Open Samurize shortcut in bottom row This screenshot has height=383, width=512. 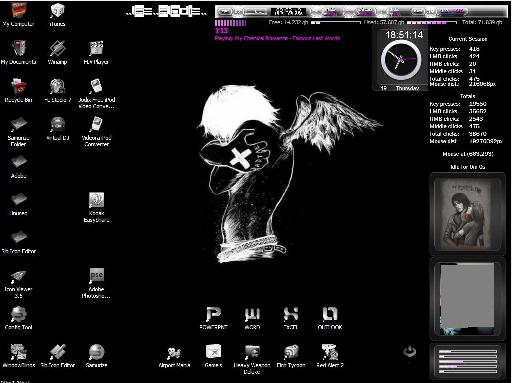96,356
